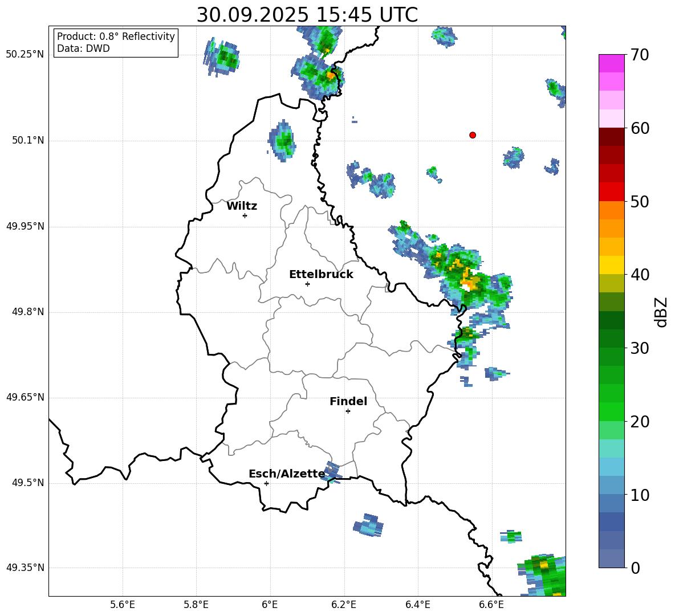Screen dimensions: 675x616
Task: Click the Ettelbruck city label
Action: click(321, 275)
